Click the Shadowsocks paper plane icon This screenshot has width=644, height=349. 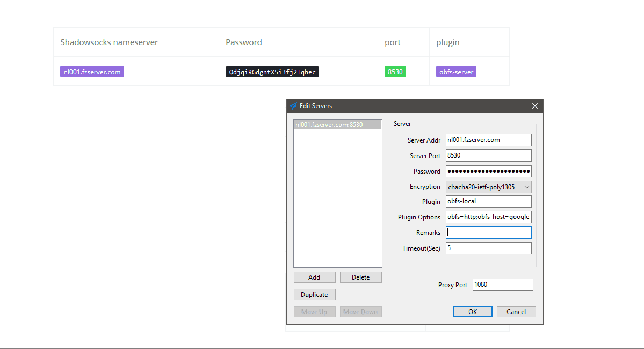pyautogui.click(x=293, y=106)
